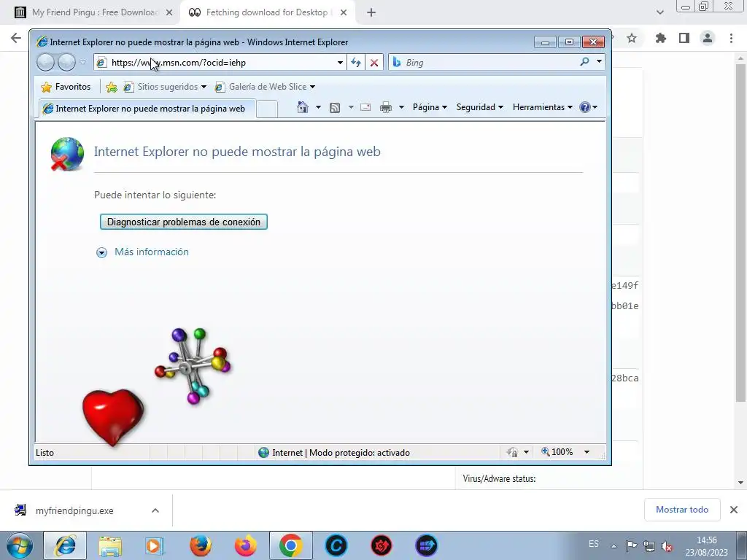Click the Google Chrome taskbar icon
This screenshot has height=560, width=747.
coord(290,545)
